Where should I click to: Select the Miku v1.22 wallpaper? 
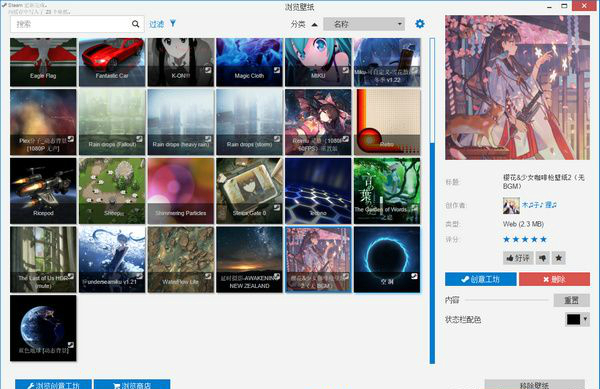click(x=387, y=62)
